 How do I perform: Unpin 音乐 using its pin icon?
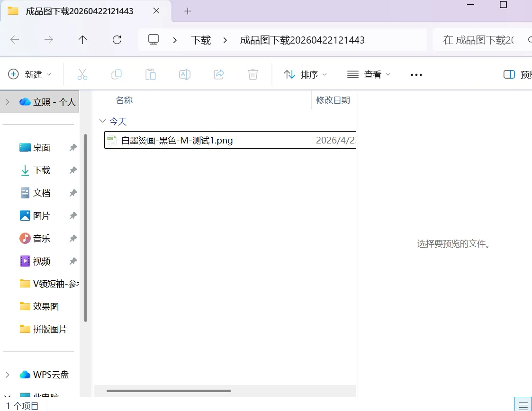click(73, 238)
